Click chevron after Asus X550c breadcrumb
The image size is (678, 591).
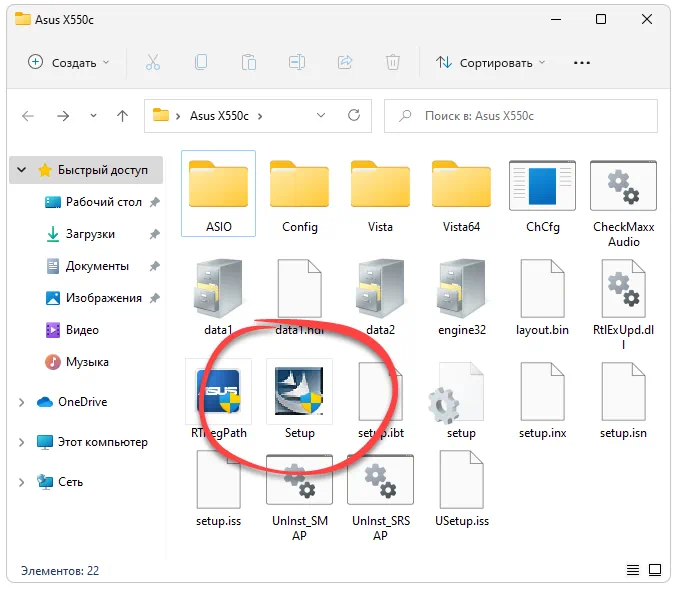click(x=260, y=116)
